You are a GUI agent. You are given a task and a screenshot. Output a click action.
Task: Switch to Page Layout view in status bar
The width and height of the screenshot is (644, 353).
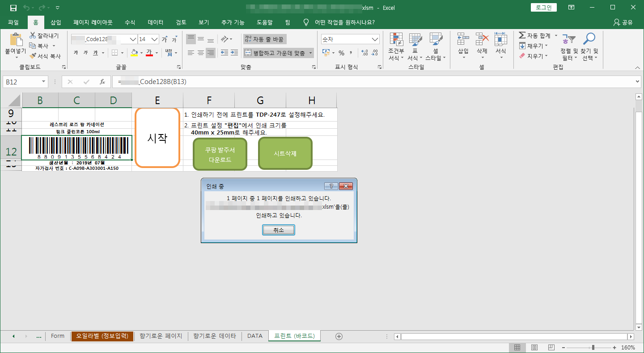(x=534, y=347)
